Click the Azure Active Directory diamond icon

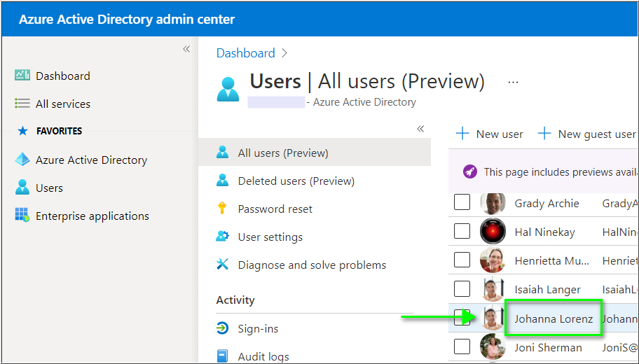pos(22,160)
